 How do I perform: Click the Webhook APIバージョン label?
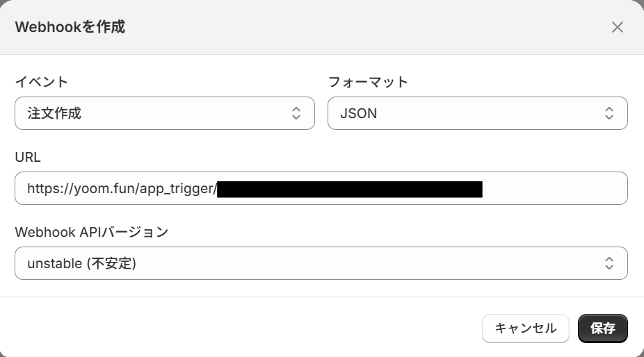coord(91,232)
